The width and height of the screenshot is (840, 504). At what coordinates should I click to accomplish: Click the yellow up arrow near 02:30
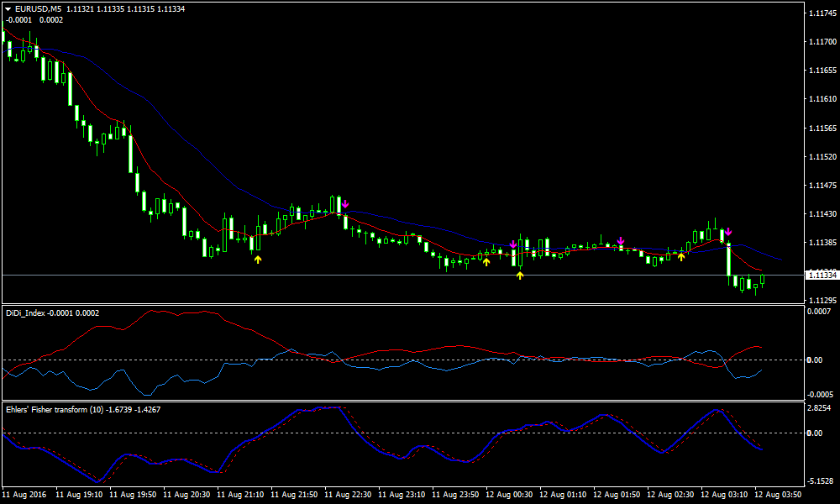coord(681,255)
